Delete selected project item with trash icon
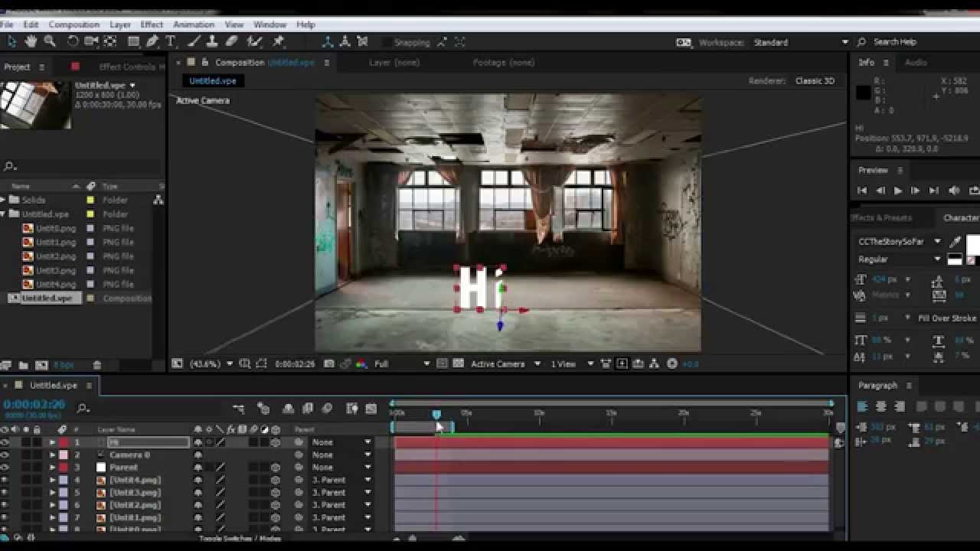The height and width of the screenshot is (551, 980). (96, 366)
